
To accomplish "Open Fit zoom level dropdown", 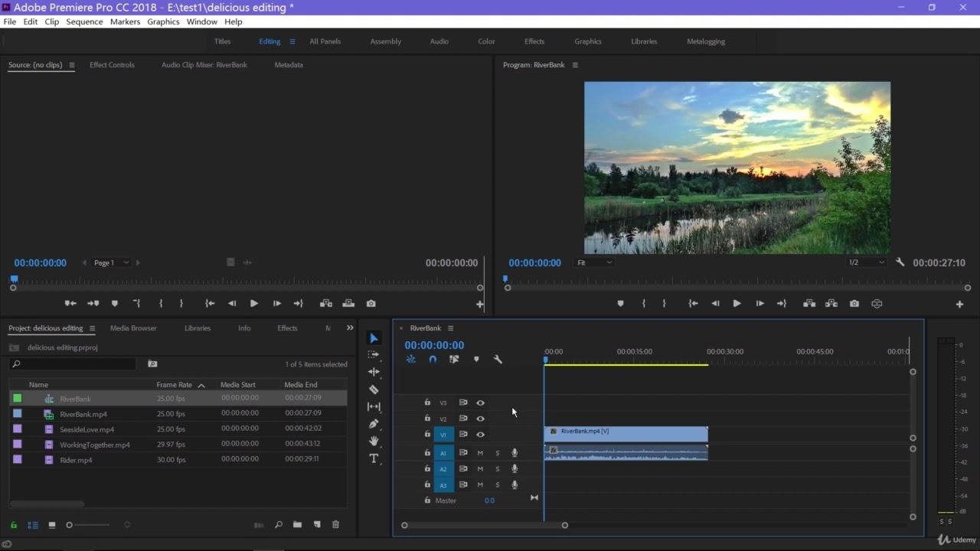I will tap(595, 262).
